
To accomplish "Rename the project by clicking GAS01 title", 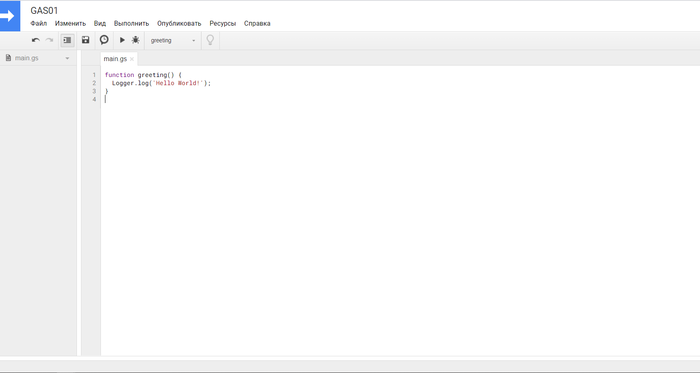I will (44, 11).
